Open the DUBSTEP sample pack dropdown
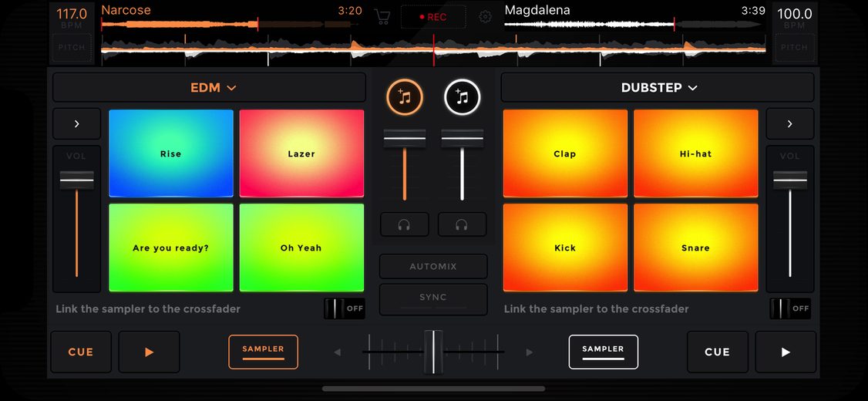 [658, 87]
